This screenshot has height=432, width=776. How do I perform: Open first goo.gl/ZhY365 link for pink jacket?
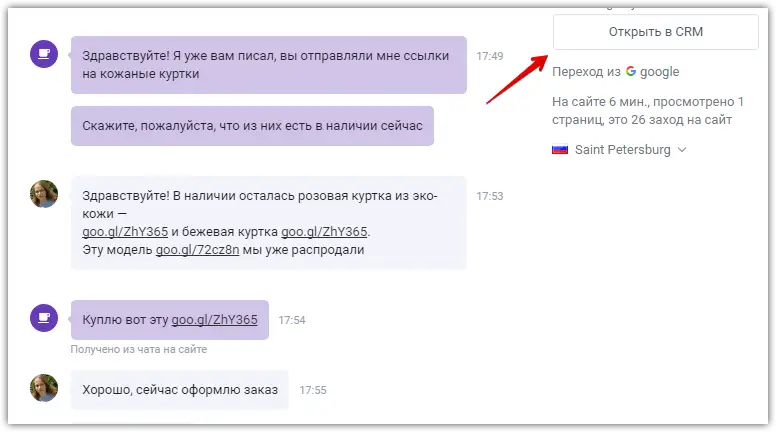[125, 232]
